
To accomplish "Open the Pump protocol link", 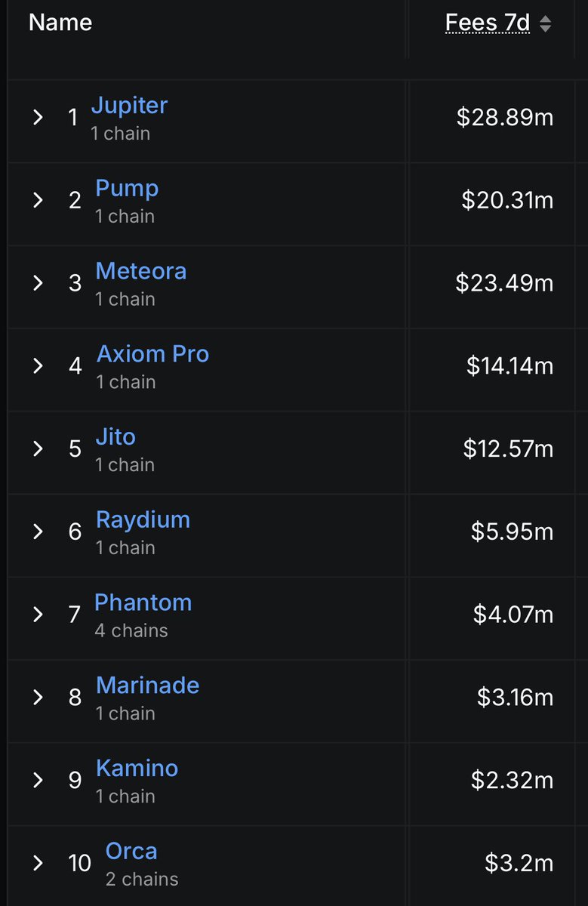I will 127,188.
